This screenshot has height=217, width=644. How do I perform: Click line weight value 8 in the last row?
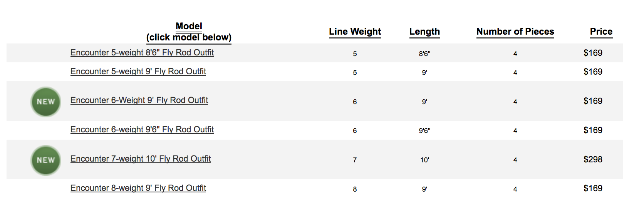[355, 189]
